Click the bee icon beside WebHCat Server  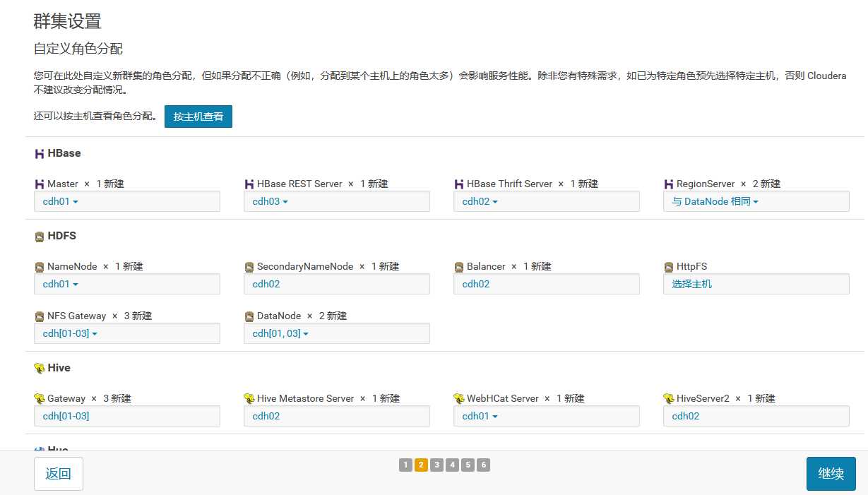[x=459, y=399]
